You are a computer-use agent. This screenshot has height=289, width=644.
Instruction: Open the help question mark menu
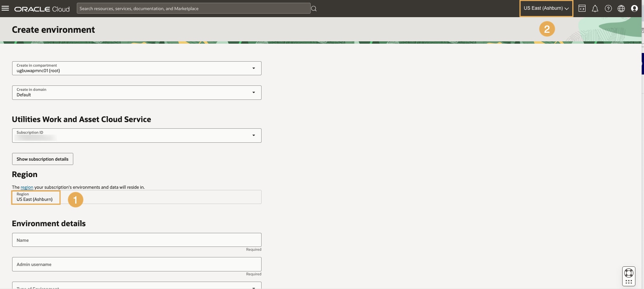tap(608, 9)
